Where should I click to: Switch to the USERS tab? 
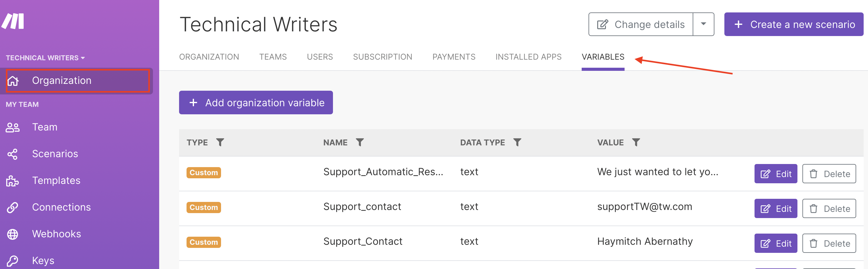point(320,57)
